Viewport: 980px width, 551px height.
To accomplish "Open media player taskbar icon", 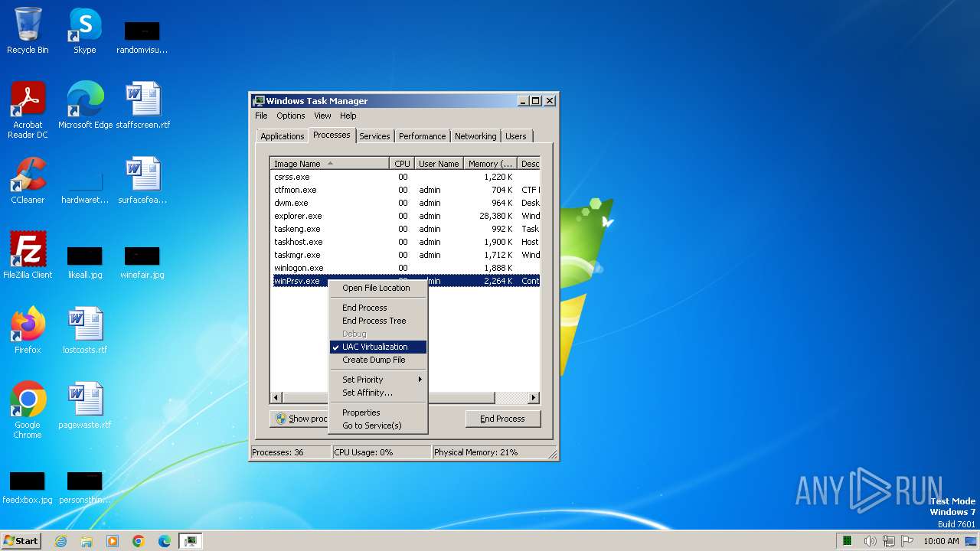I will [x=113, y=541].
